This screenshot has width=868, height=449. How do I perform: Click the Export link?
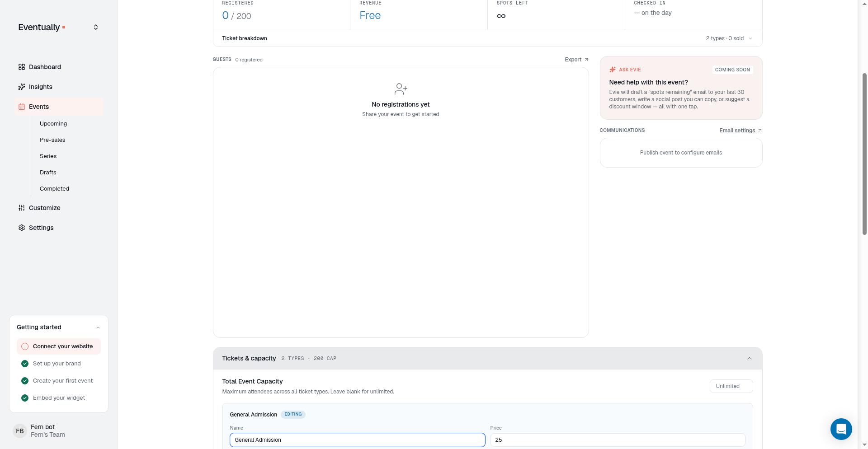576,60
